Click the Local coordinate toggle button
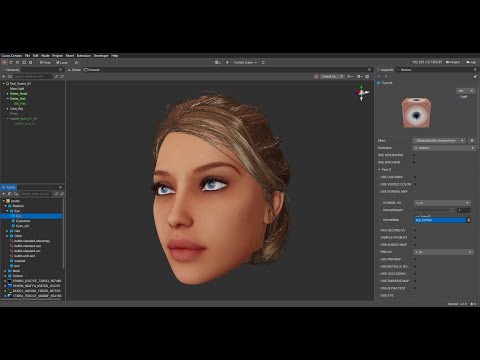This screenshot has width=480, height=360. click(62, 62)
